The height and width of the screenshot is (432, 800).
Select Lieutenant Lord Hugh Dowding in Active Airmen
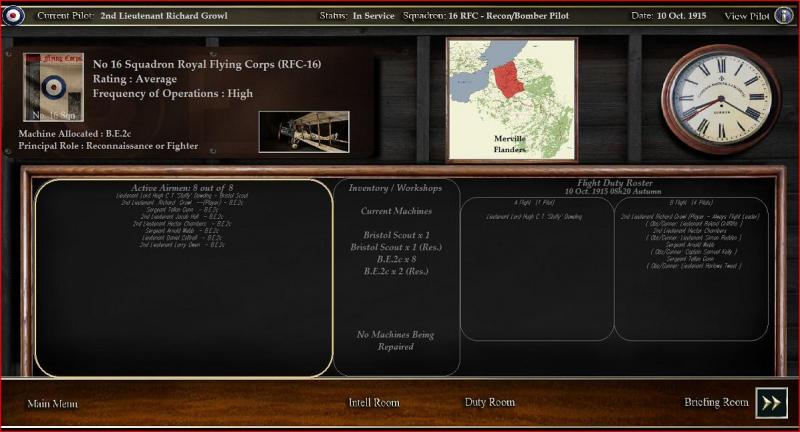pos(182,195)
